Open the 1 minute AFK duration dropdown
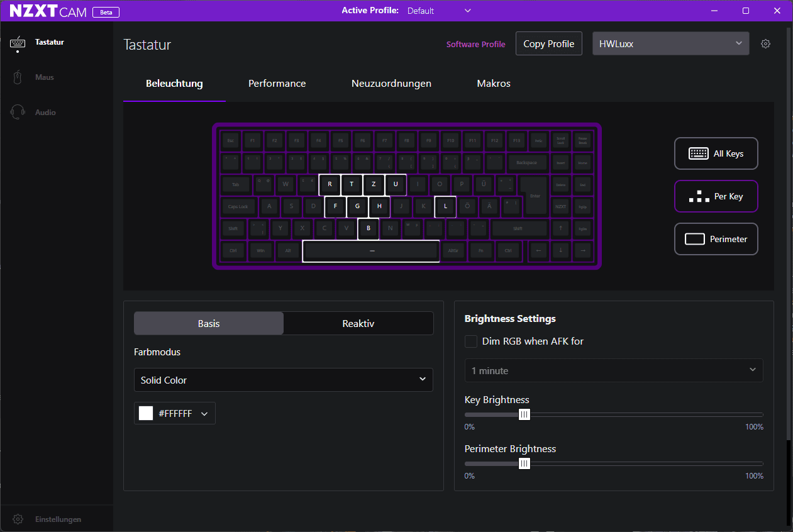Image resolution: width=793 pixels, height=532 pixels. click(x=614, y=370)
